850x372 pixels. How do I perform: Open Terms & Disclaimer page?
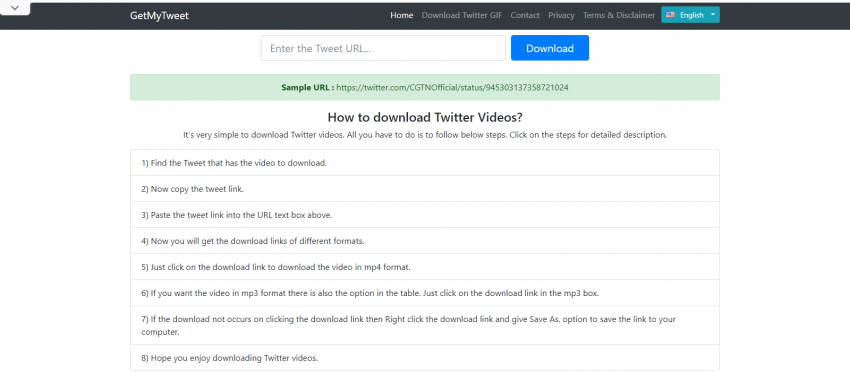(x=619, y=15)
